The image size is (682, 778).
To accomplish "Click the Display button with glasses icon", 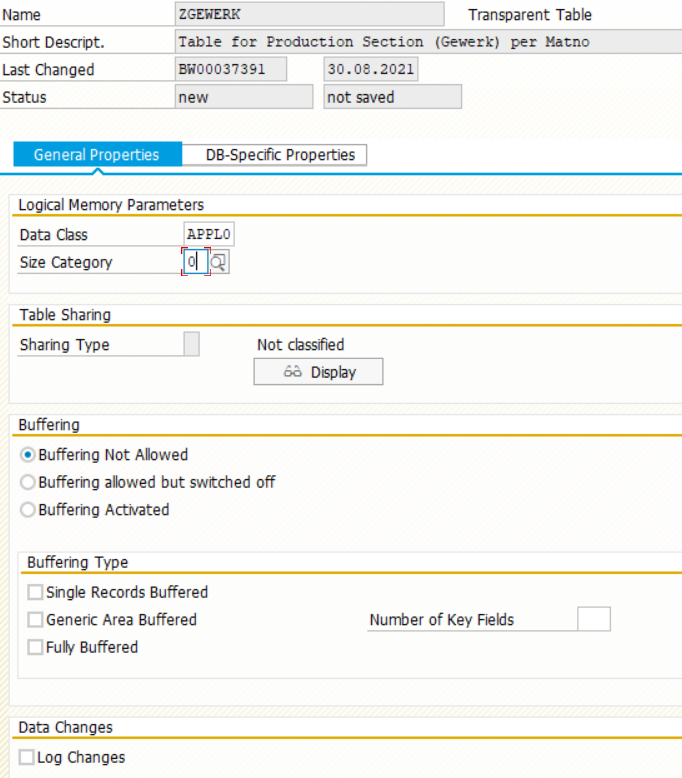I will (x=318, y=372).
